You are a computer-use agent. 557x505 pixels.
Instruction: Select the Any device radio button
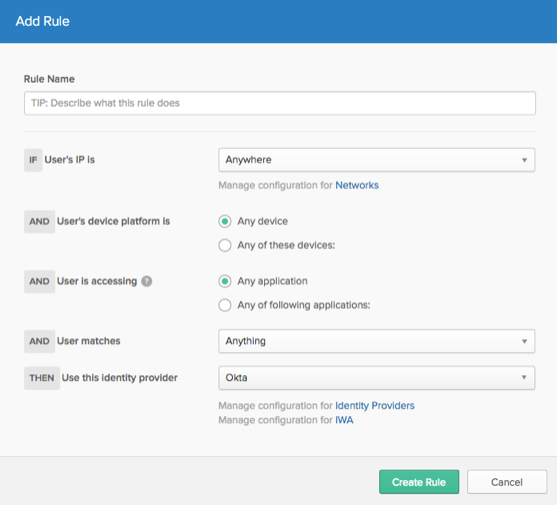[x=225, y=221]
